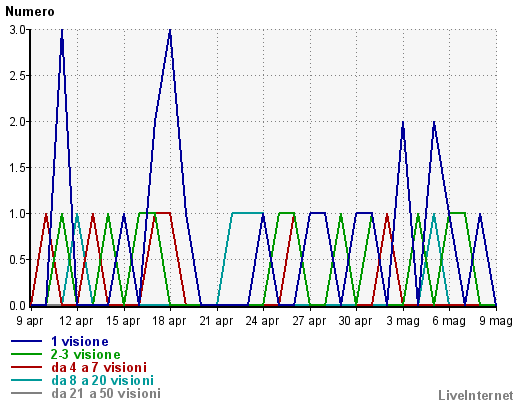Click the blue legend line swatch
Image resolution: width=520 pixels, height=405 pixels.
pyautogui.click(x=27, y=341)
